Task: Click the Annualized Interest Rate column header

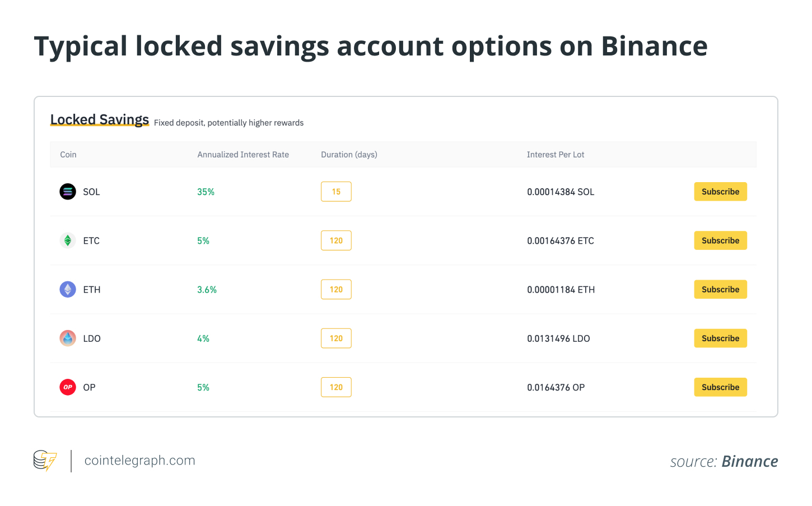Action: pos(243,155)
